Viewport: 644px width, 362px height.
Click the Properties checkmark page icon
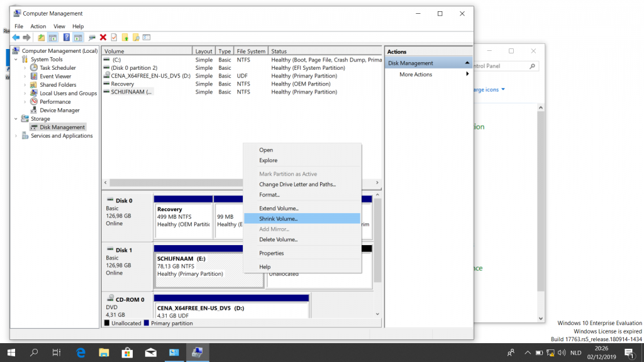click(114, 37)
